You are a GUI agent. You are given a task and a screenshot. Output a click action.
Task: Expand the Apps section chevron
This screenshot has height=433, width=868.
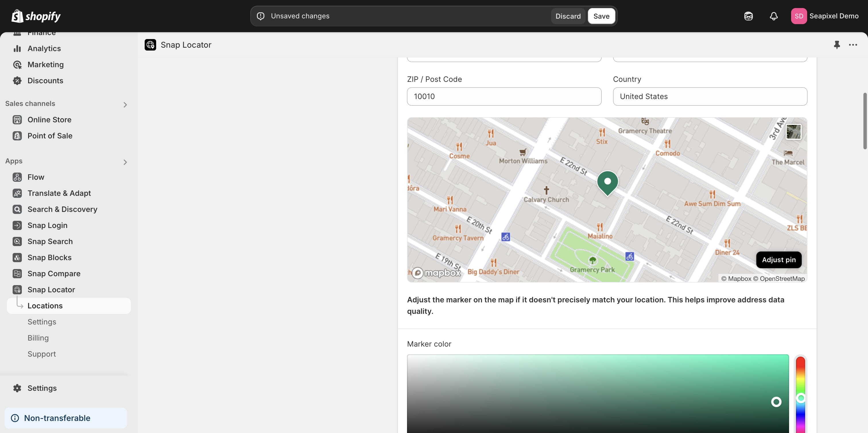(125, 162)
